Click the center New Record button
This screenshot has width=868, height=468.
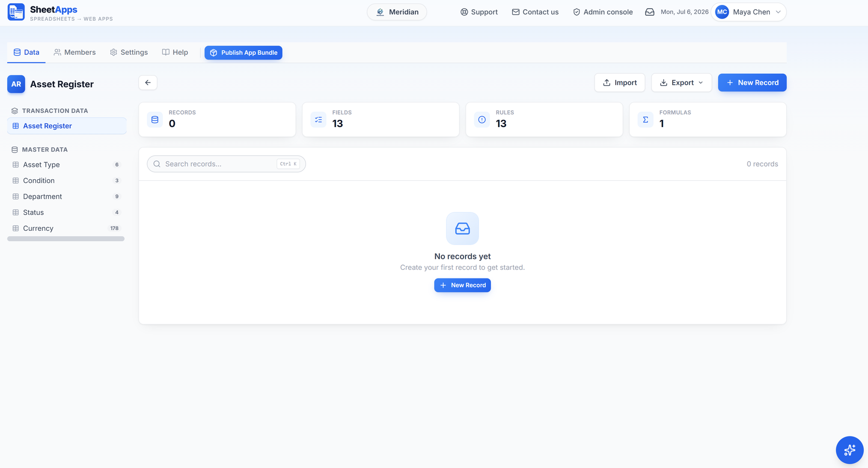[463, 285]
